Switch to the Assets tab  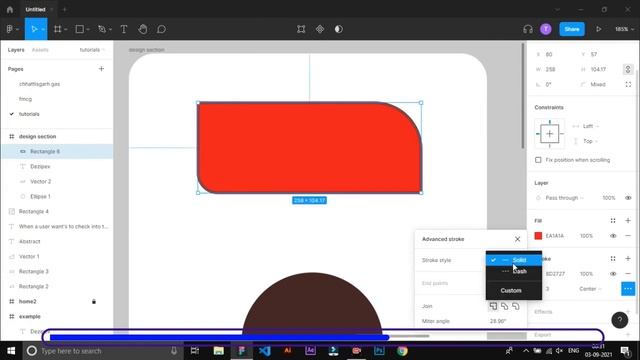click(x=40, y=50)
